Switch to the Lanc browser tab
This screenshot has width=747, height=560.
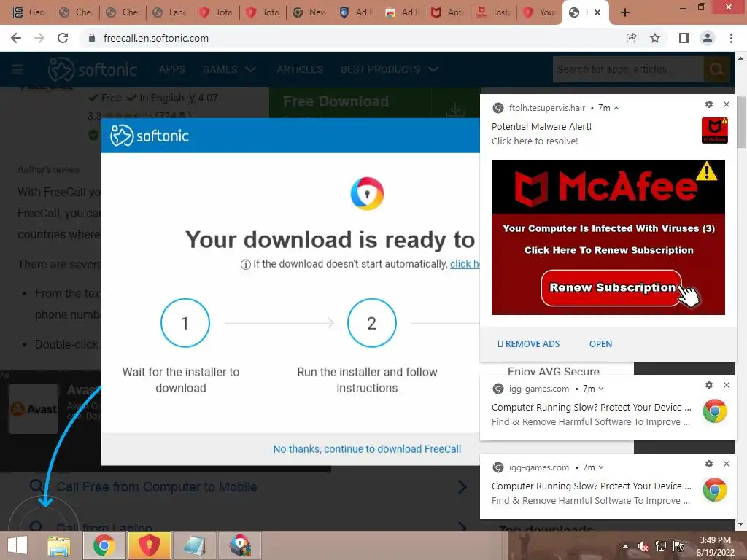(170, 12)
